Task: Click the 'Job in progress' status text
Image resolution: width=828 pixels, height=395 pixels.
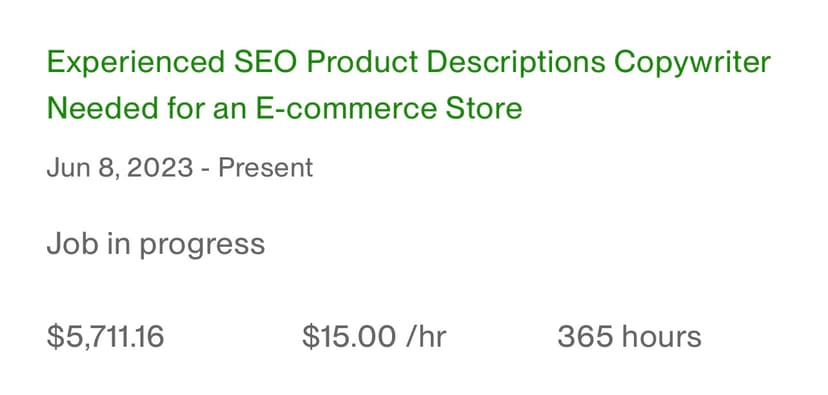Action: pos(156,245)
